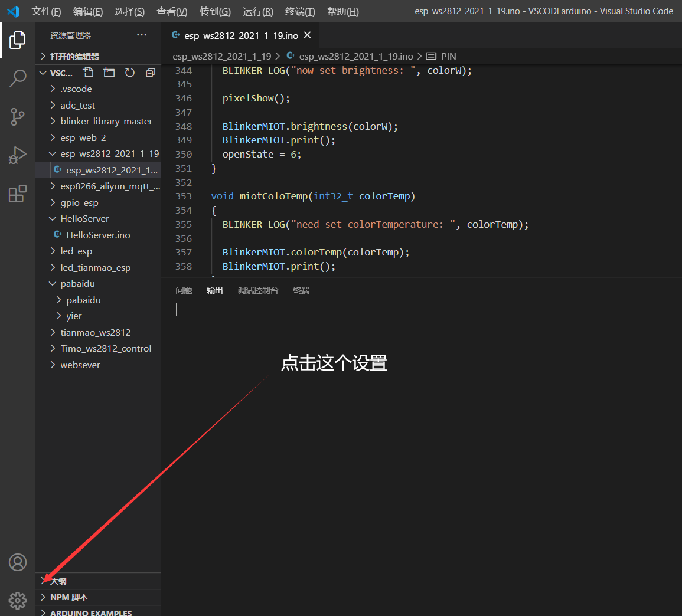Image resolution: width=682 pixels, height=616 pixels.
Task: Click the 资源管理器 sidebar title
Action: point(70,35)
